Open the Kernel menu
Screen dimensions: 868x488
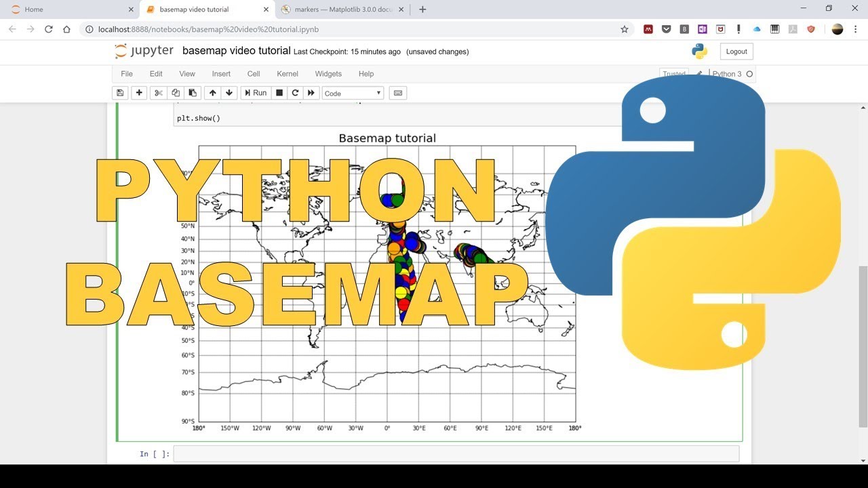click(288, 74)
